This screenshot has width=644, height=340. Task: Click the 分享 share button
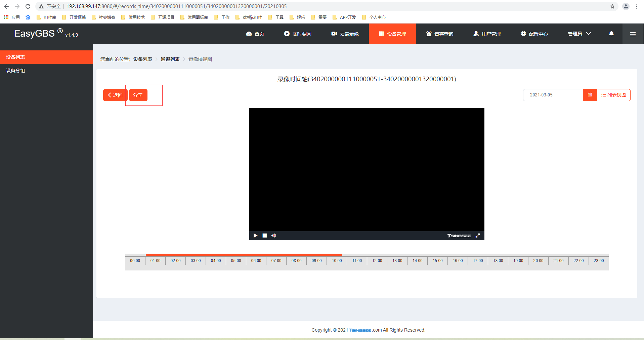pyautogui.click(x=138, y=95)
